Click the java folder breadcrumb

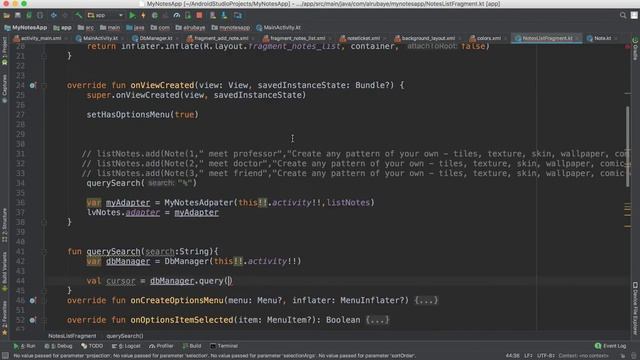pyautogui.click(x=136, y=28)
